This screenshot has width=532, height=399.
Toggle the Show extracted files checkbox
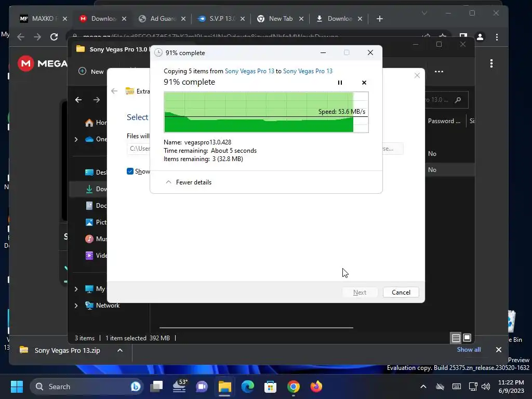130,171
